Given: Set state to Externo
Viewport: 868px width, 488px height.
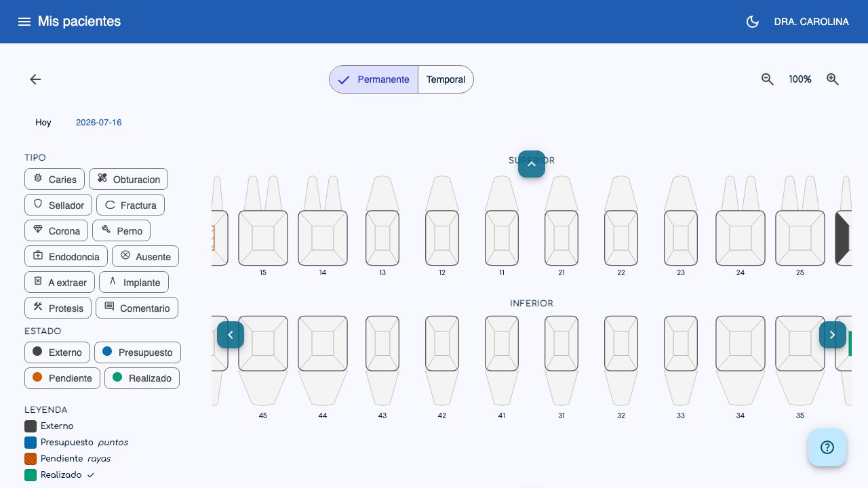Looking at the screenshot, I should click(x=58, y=352).
